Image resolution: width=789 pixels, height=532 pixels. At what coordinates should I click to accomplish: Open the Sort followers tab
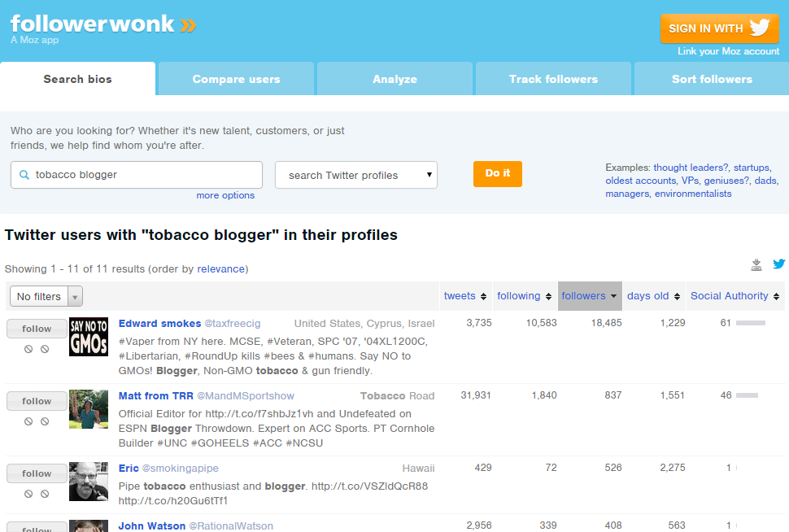pos(712,79)
